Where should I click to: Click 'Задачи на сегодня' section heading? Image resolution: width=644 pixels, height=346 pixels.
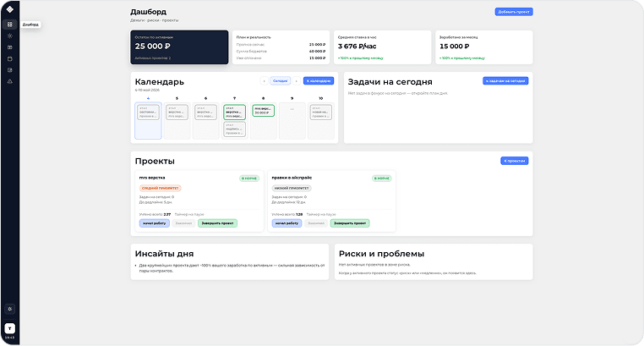click(x=390, y=82)
